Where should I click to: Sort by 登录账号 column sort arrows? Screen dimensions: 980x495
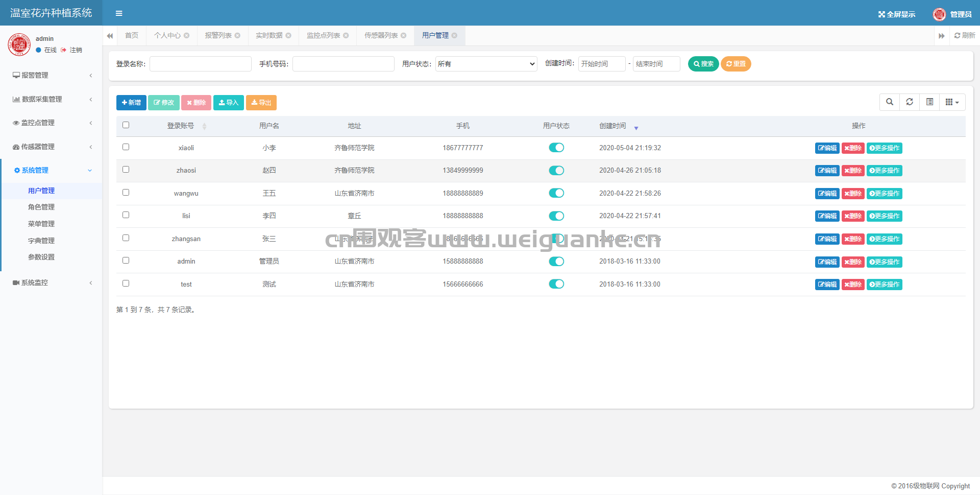204,126
